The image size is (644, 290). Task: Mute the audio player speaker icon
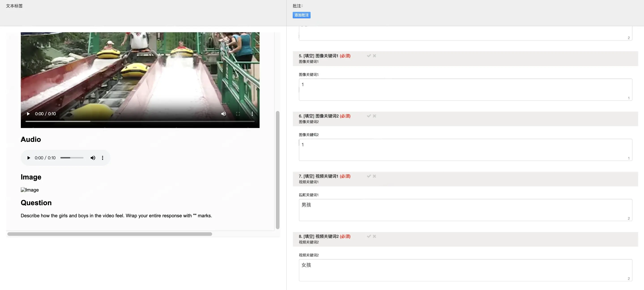(93, 158)
